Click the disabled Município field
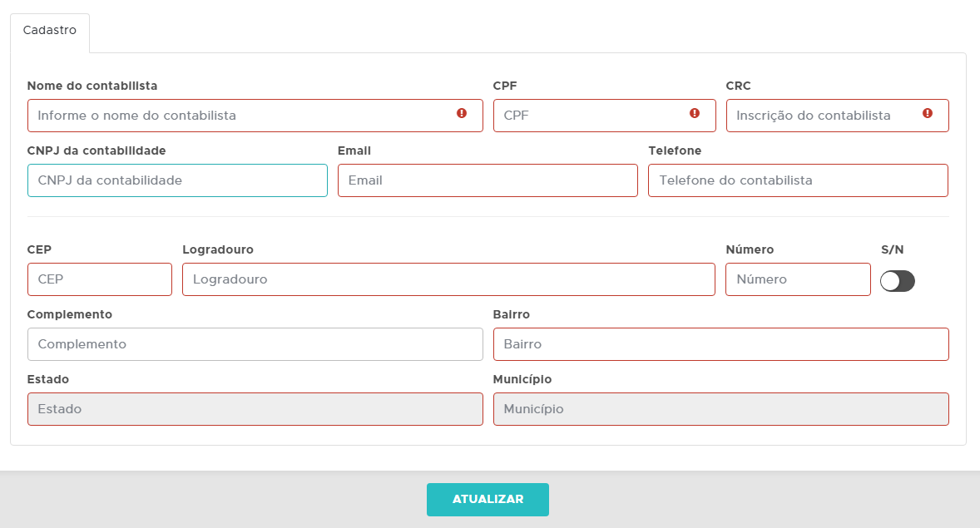 (720, 409)
